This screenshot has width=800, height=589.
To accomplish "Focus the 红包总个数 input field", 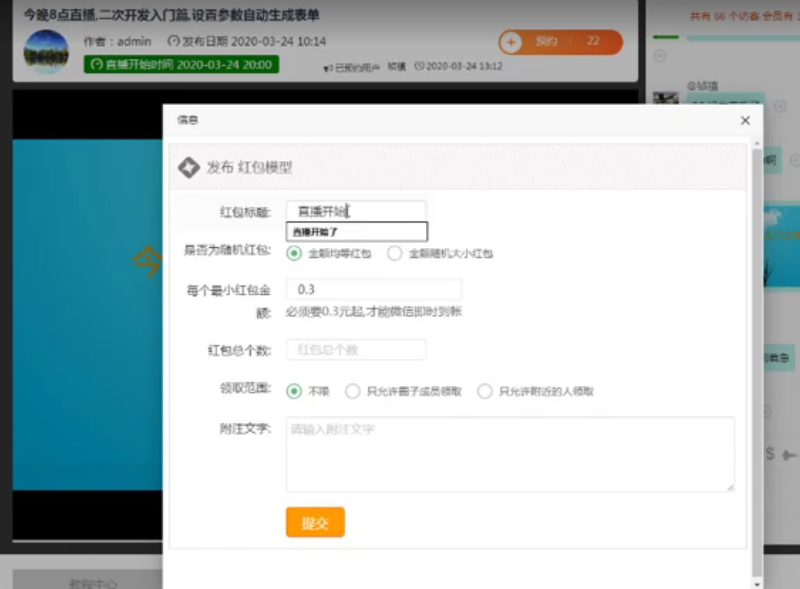I will [356, 350].
